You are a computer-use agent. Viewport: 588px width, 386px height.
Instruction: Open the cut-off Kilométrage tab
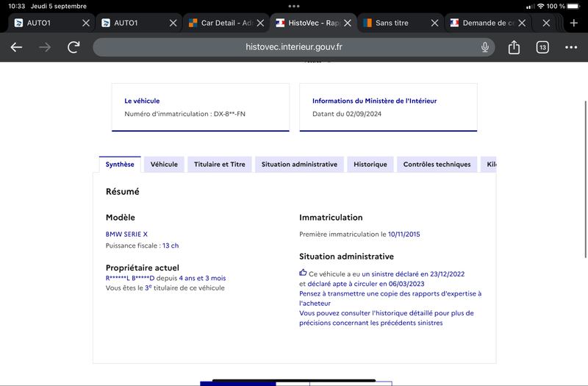pyautogui.click(x=489, y=164)
